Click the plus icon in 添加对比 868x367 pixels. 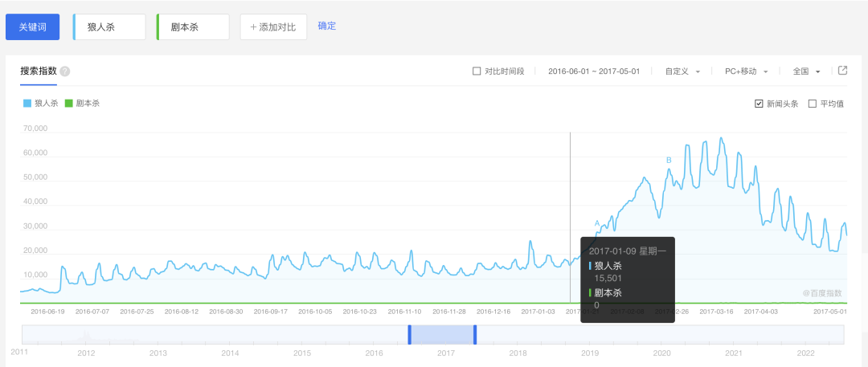[253, 27]
